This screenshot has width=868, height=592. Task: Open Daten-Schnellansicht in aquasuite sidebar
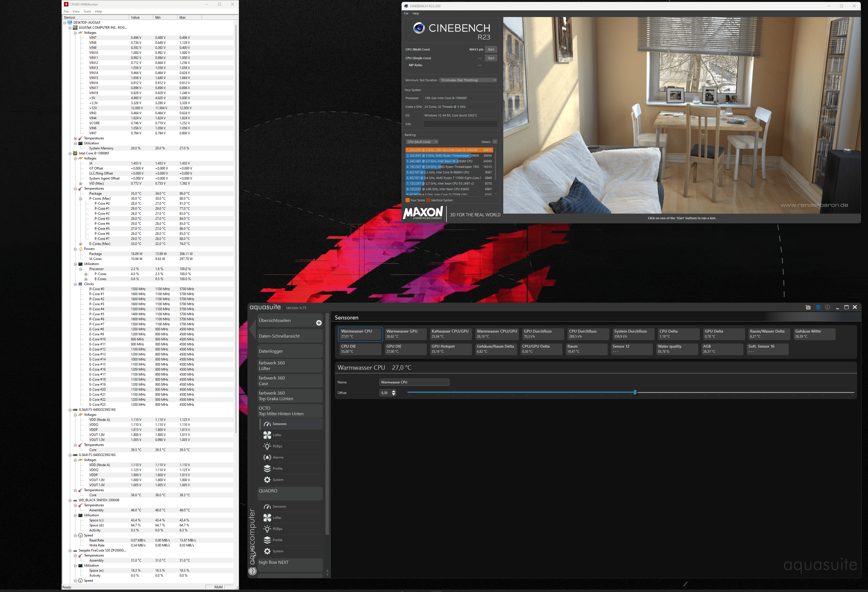[290, 336]
